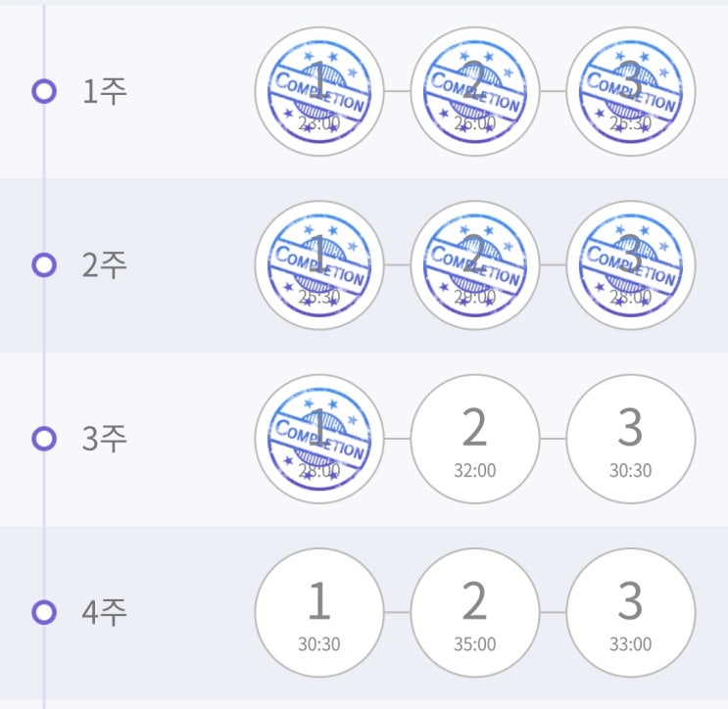Click the 2주 timeline marker dot

[x=43, y=265]
